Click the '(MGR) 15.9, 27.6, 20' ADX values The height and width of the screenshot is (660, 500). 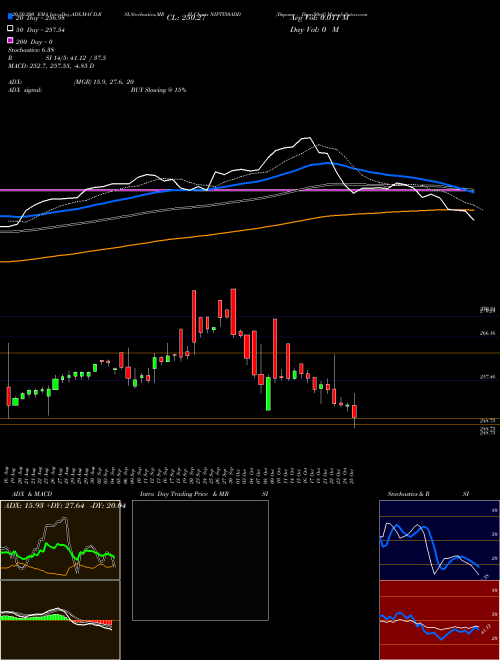point(104,82)
